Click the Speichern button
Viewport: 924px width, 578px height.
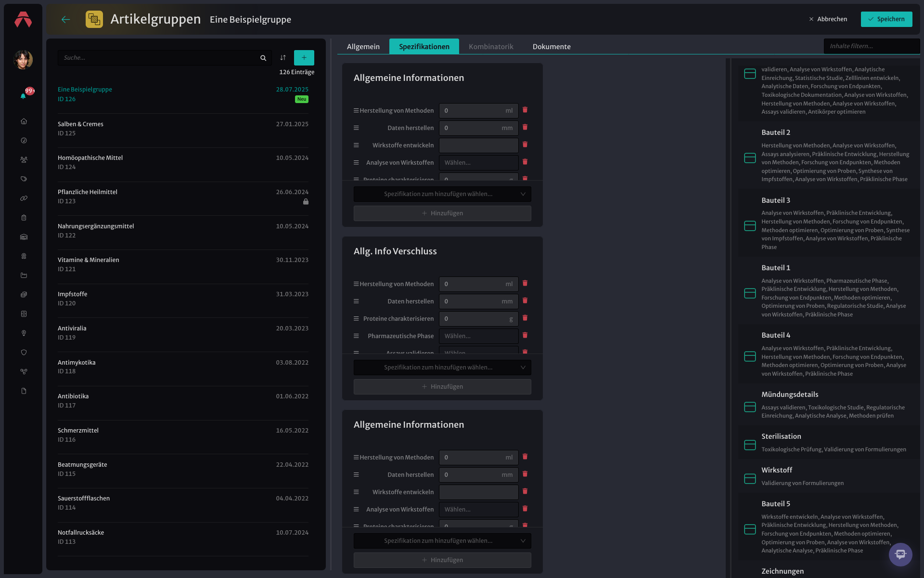pyautogui.click(x=886, y=19)
